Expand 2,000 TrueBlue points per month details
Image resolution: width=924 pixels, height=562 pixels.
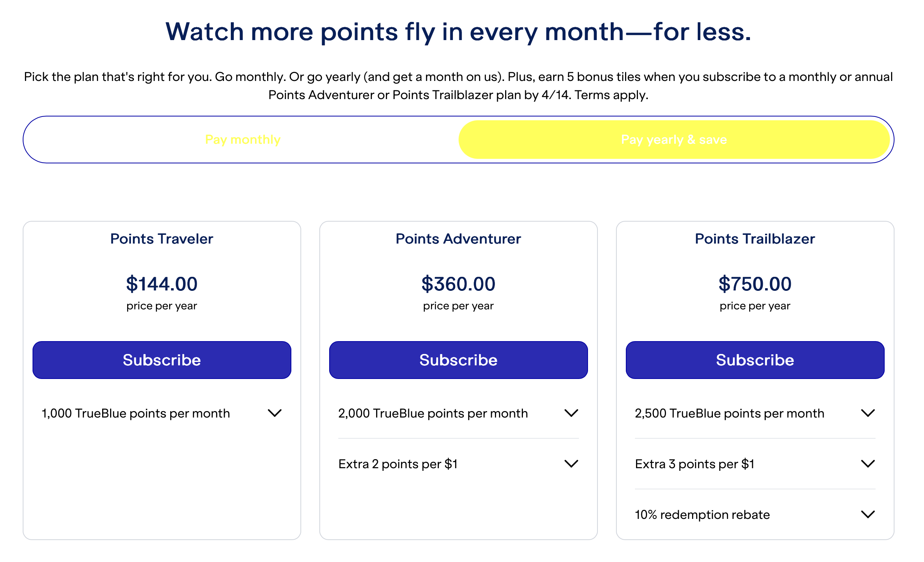pos(571,413)
